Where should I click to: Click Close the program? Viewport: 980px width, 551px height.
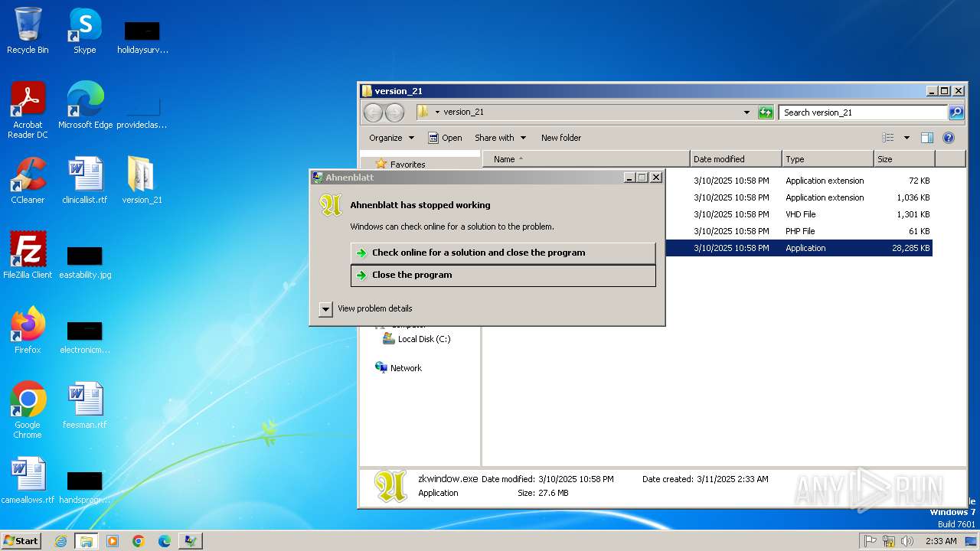tap(503, 275)
